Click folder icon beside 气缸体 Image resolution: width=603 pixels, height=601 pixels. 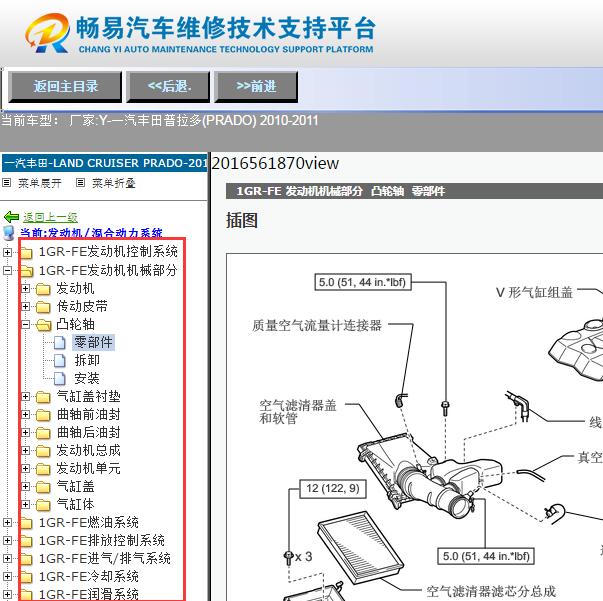(43, 505)
